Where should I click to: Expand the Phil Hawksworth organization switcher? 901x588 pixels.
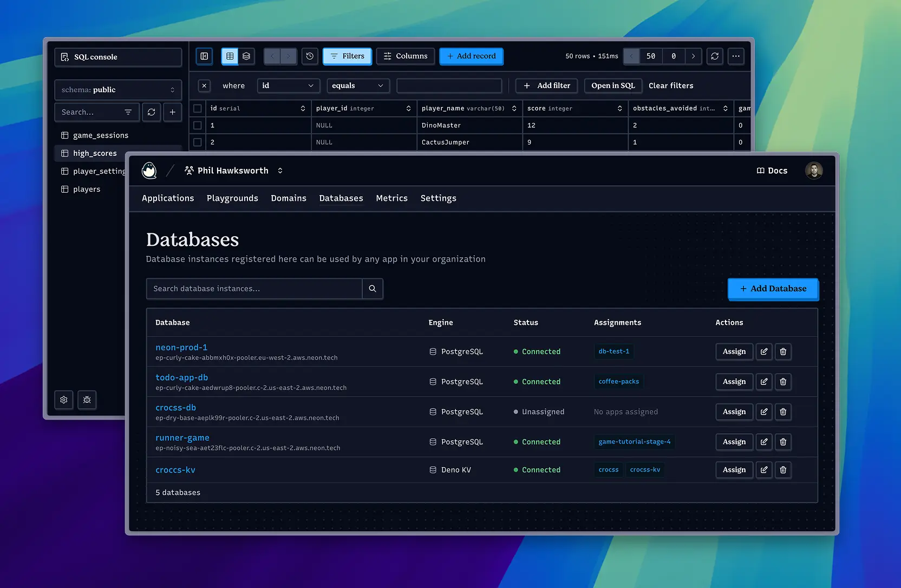coord(280,171)
